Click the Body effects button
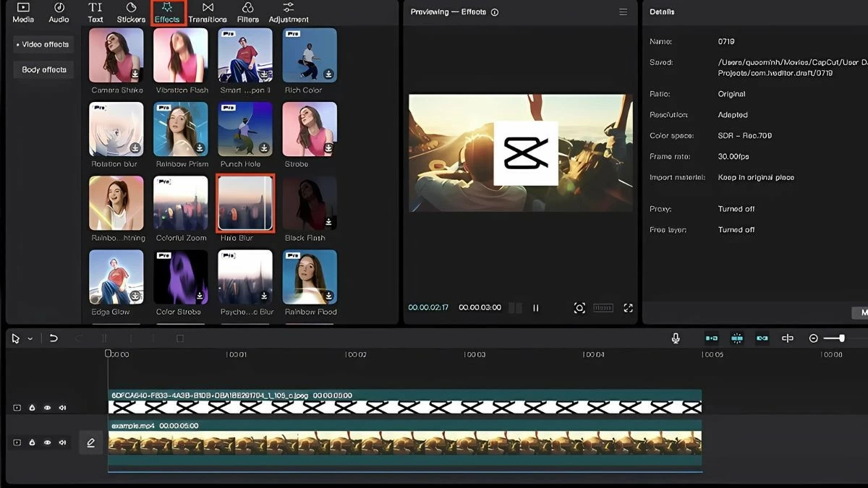868x488 pixels. pyautogui.click(x=43, y=69)
